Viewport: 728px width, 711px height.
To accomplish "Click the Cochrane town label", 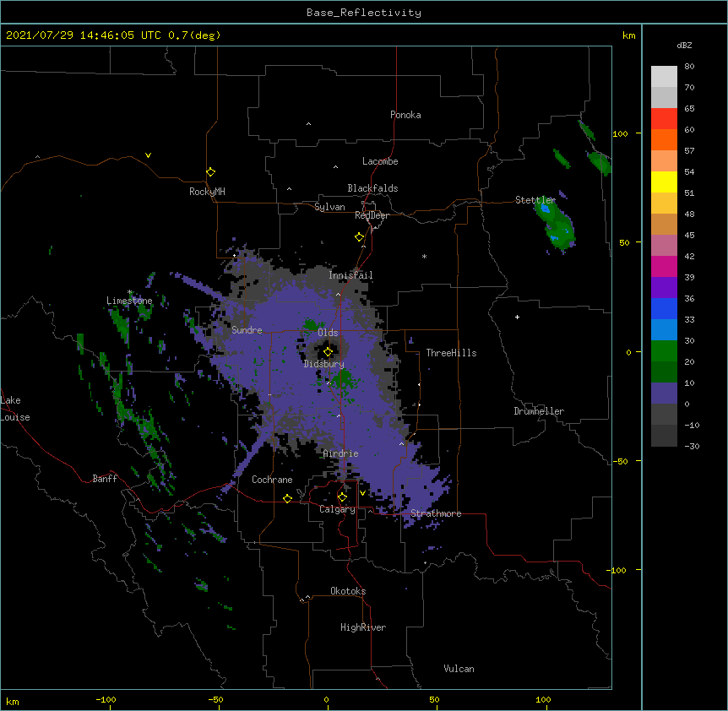I will 272,480.
